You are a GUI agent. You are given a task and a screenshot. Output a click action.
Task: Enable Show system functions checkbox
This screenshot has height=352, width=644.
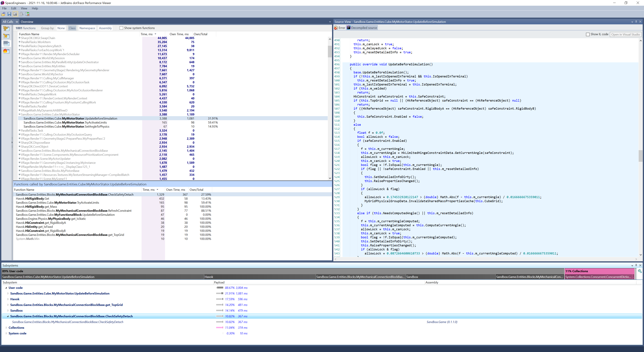121,28
